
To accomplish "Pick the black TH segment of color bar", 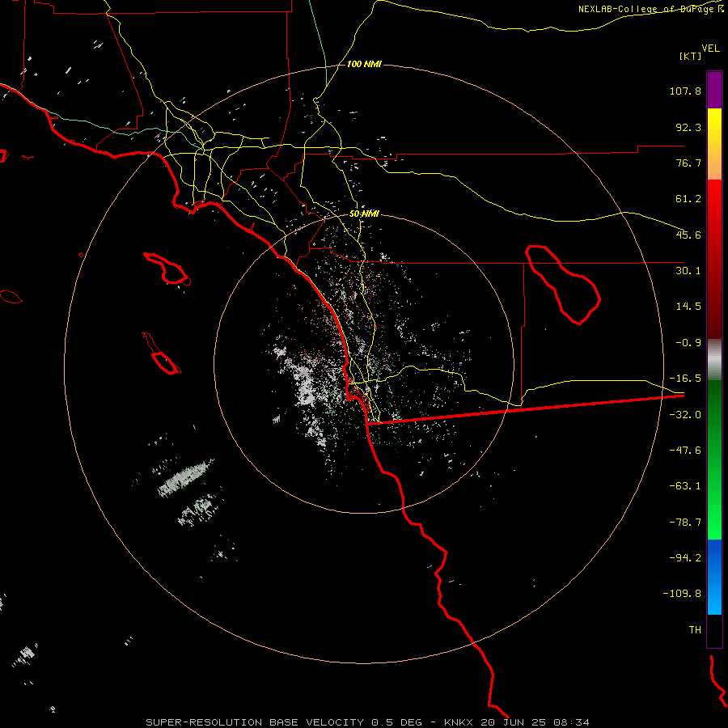I will pyautogui.click(x=714, y=631).
